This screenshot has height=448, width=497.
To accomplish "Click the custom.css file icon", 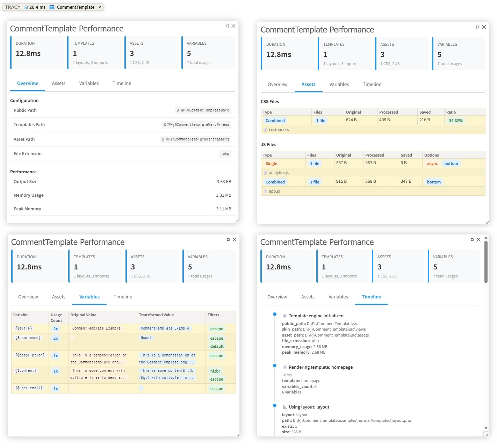I will (x=266, y=130).
